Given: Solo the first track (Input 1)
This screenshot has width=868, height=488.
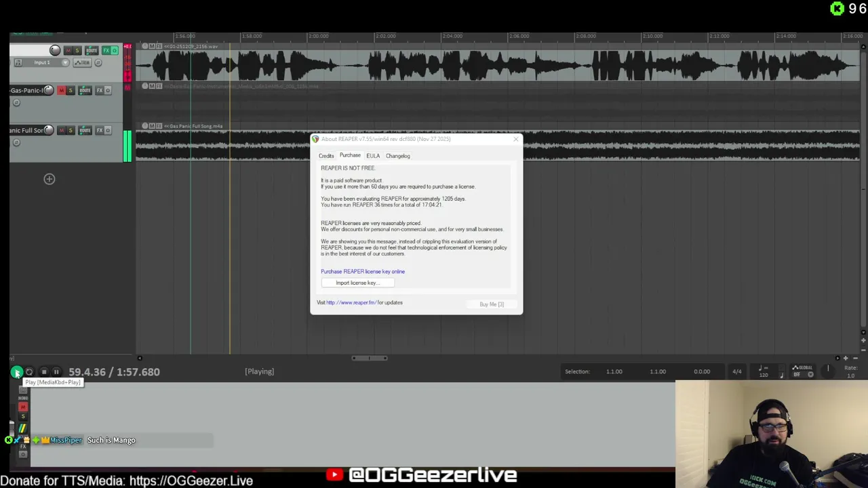Looking at the screenshot, I should pyautogui.click(x=77, y=50).
